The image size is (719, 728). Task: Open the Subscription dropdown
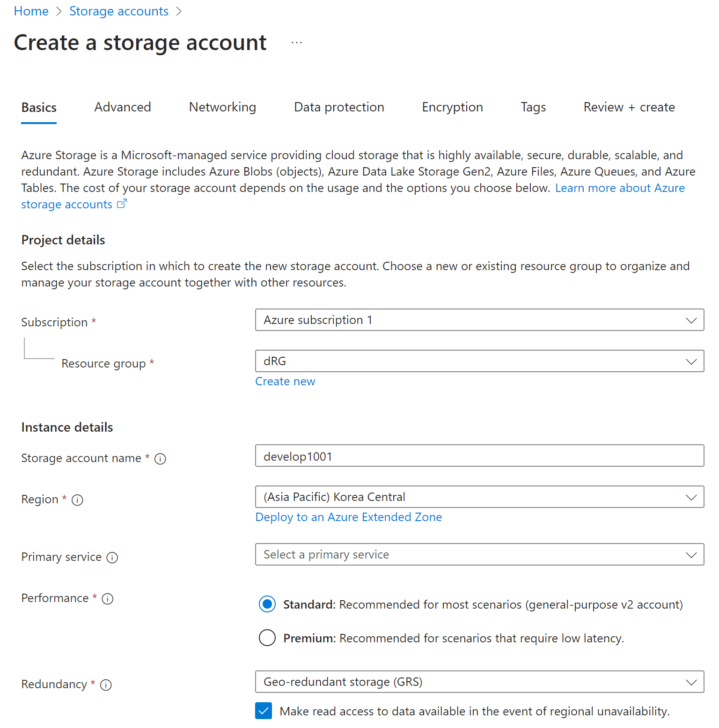(x=479, y=320)
